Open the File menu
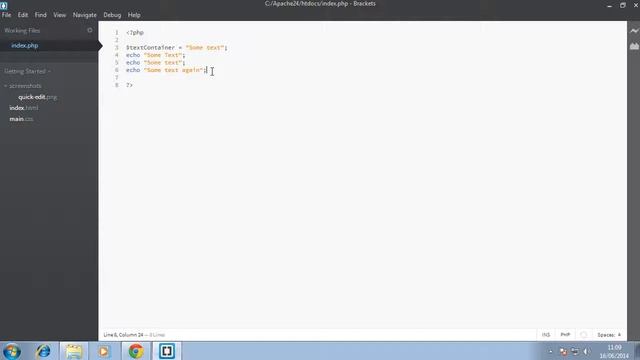The image size is (640, 360). click(7, 15)
